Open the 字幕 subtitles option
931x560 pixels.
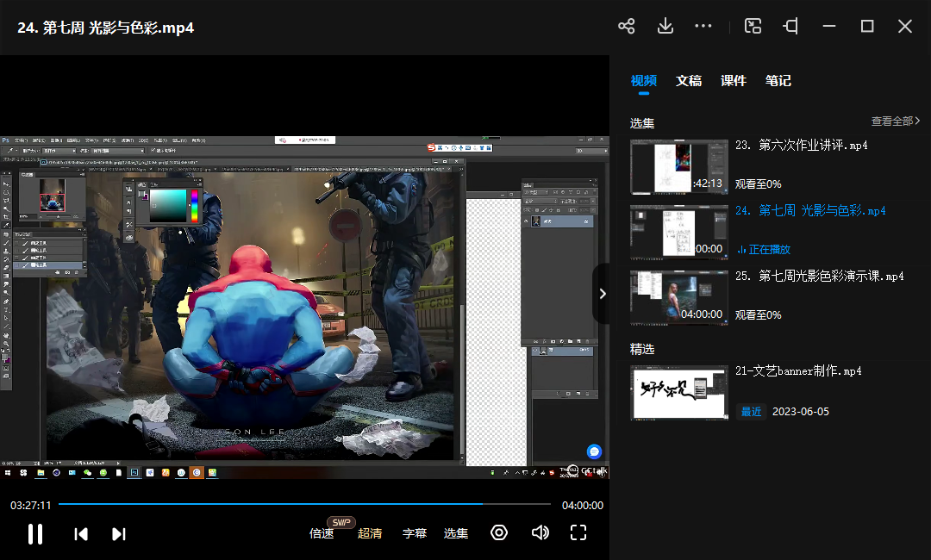click(x=415, y=533)
